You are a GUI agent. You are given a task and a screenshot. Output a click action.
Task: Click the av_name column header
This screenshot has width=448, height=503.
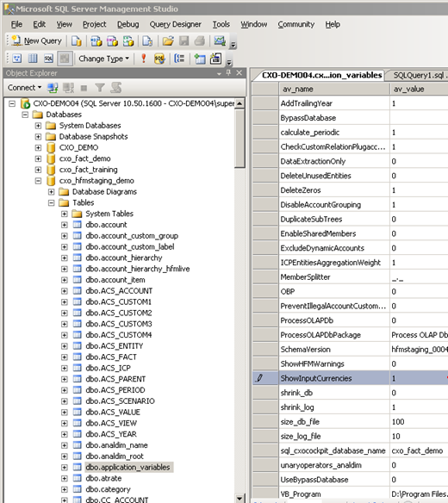coord(334,89)
